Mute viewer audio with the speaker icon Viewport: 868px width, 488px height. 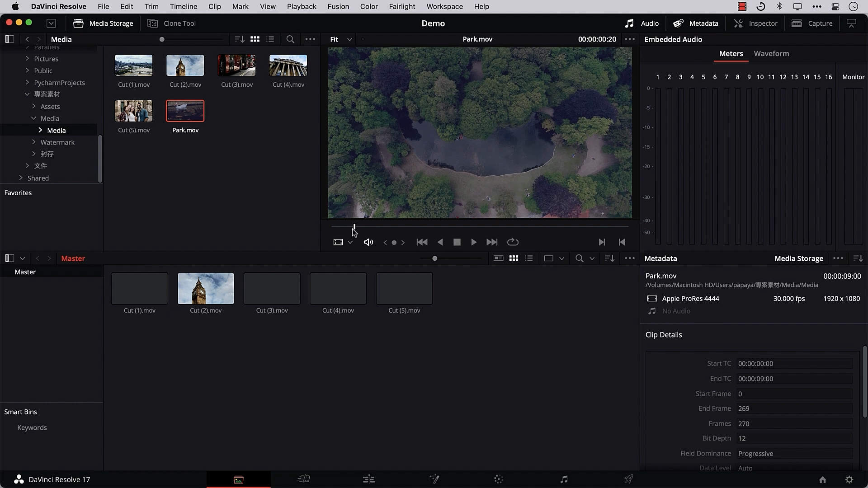click(368, 242)
